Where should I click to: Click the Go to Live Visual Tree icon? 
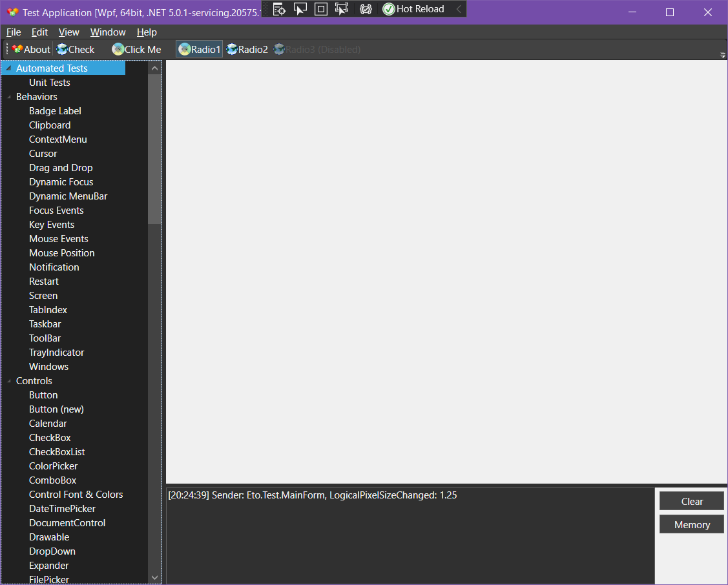(279, 9)
